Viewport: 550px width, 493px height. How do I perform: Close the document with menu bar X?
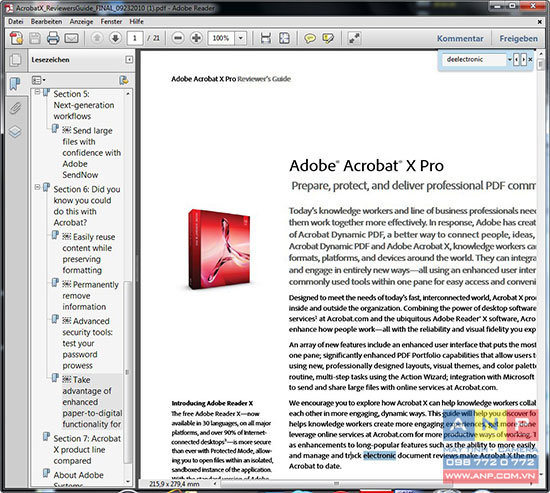coord(540,22)
